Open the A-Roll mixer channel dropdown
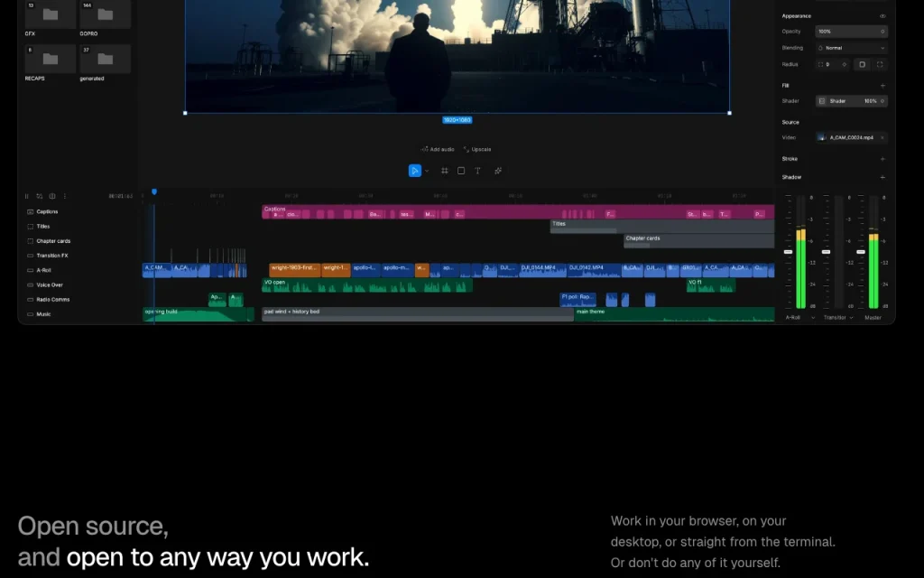The height and width of the screenshot is (578, 924). coord(813,317)
